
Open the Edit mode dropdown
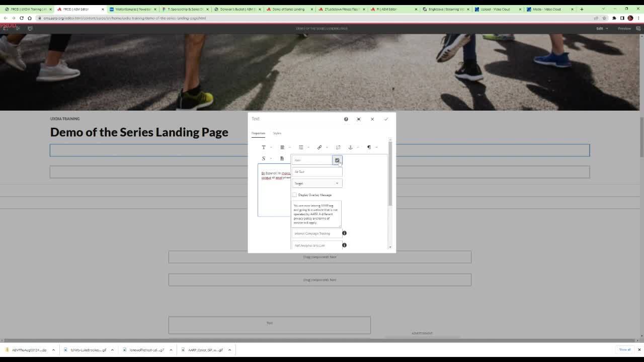coord(602,29)
